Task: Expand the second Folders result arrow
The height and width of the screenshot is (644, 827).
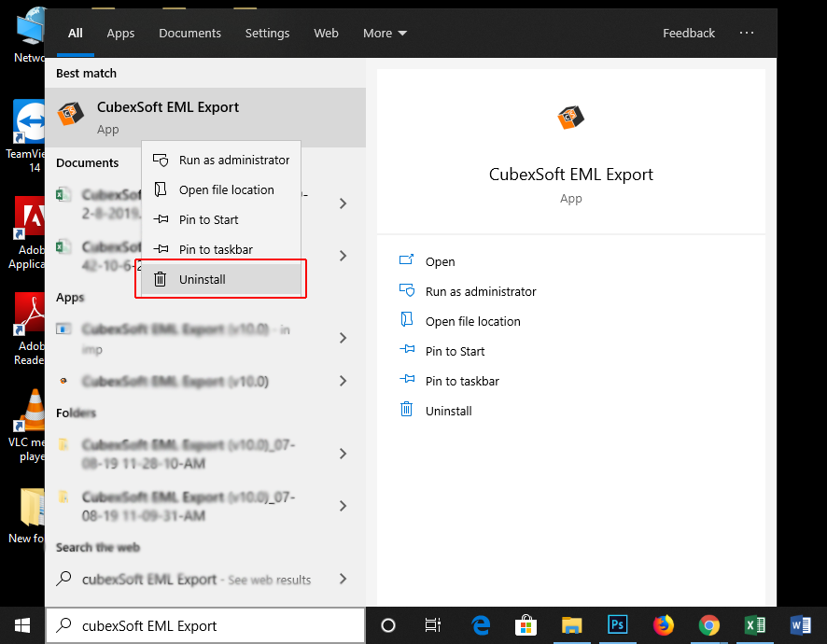Action: 343,506
